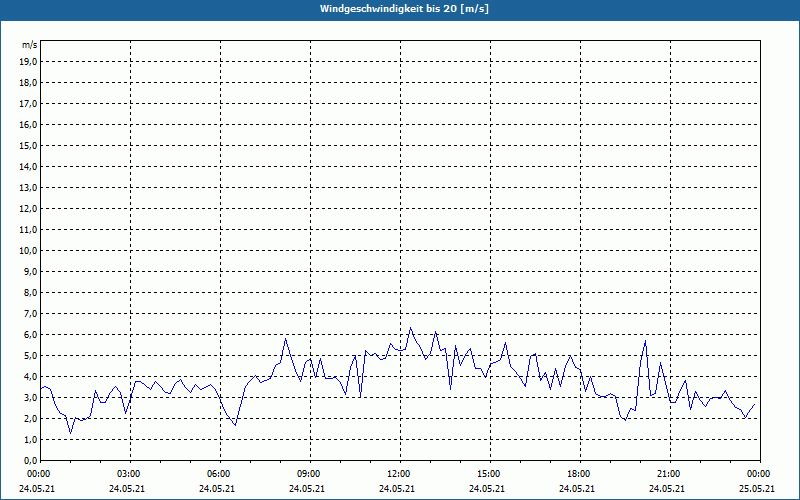Click the '6,0' y-axis value

click(31, 335)
